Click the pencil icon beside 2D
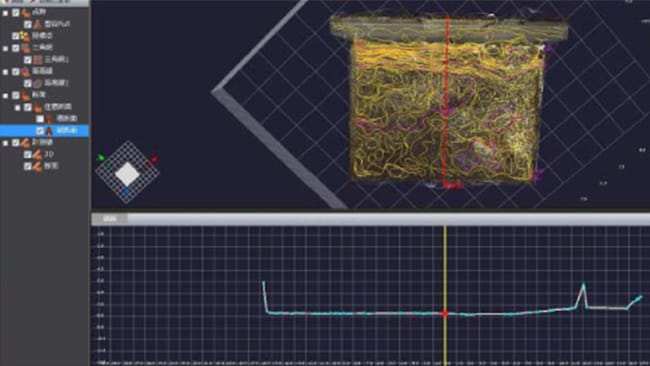 point(38,155)
